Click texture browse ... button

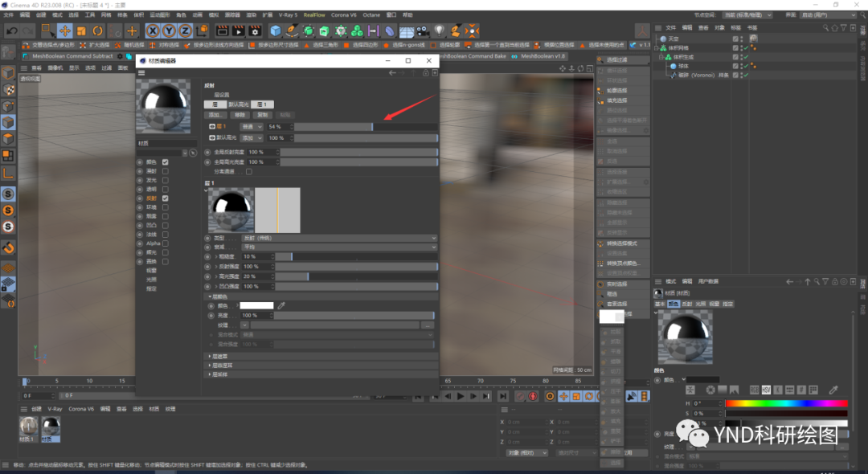coord(427,325)
